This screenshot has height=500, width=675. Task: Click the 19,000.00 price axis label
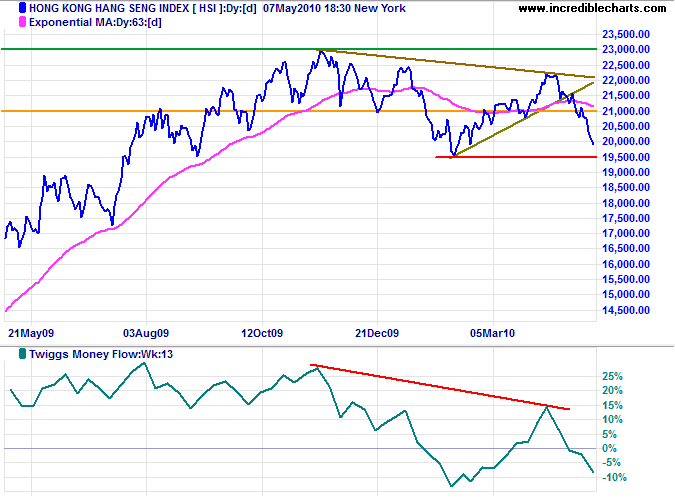click(625, 172)
